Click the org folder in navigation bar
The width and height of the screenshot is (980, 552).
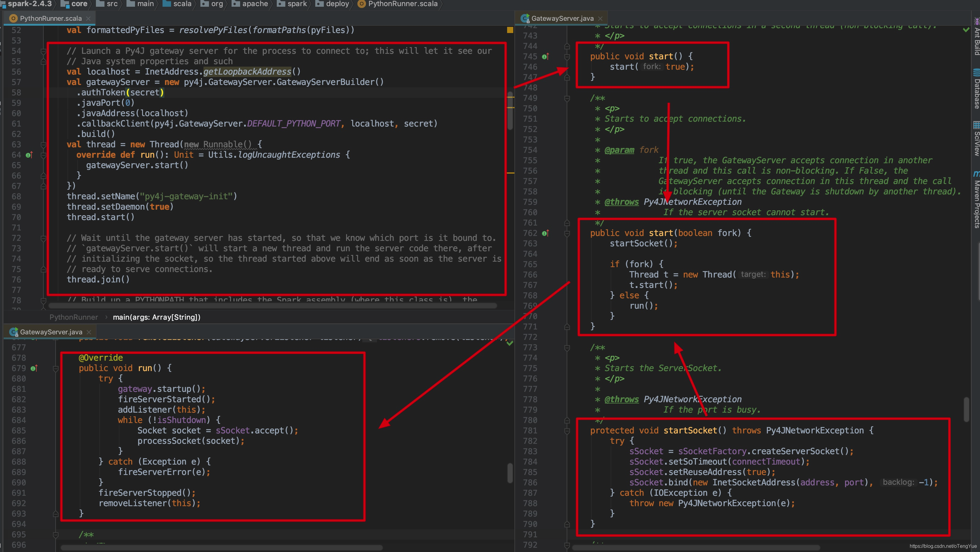tap(211, 4)
